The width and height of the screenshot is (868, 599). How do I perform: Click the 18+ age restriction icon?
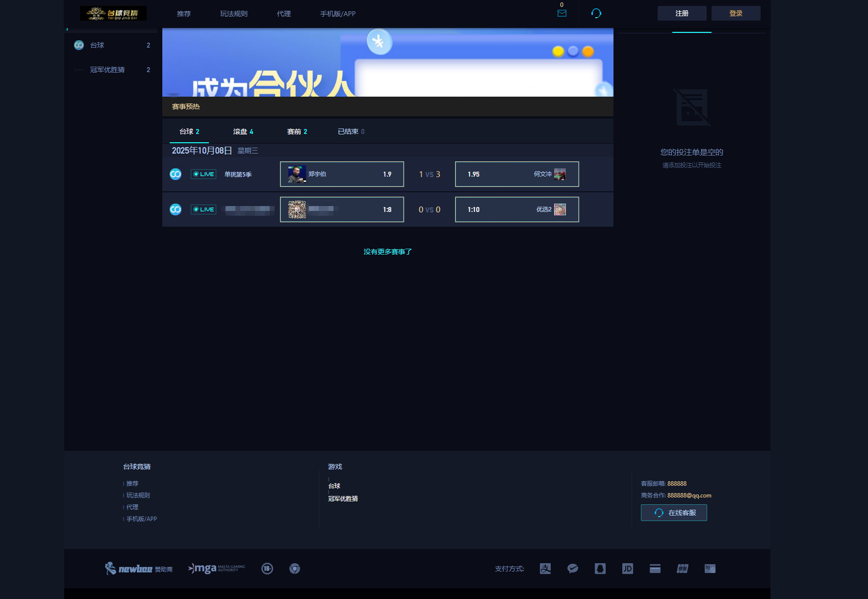point(267,569)
